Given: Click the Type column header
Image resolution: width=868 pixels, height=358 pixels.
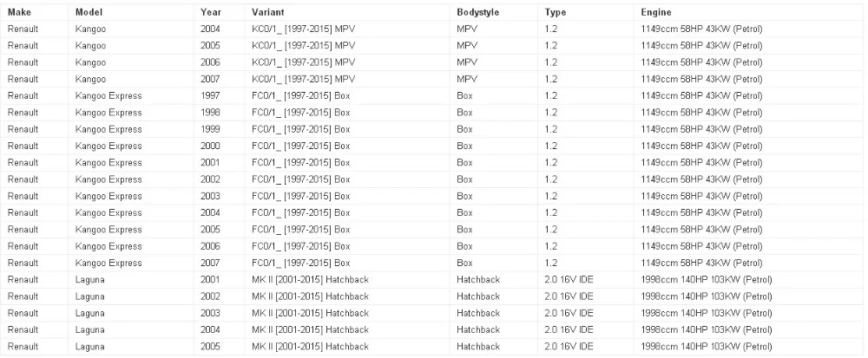Looking at the screenshot, I should tap(556, 13).
